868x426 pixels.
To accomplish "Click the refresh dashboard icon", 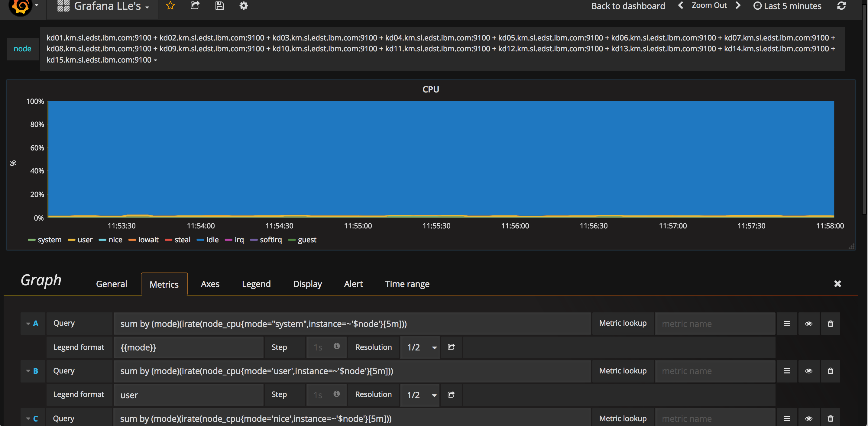I will pos(841,6).
